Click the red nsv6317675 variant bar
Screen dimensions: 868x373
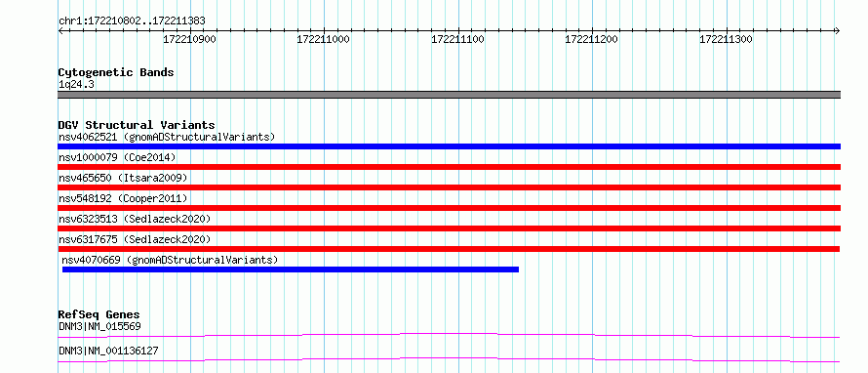coord(449,249)
